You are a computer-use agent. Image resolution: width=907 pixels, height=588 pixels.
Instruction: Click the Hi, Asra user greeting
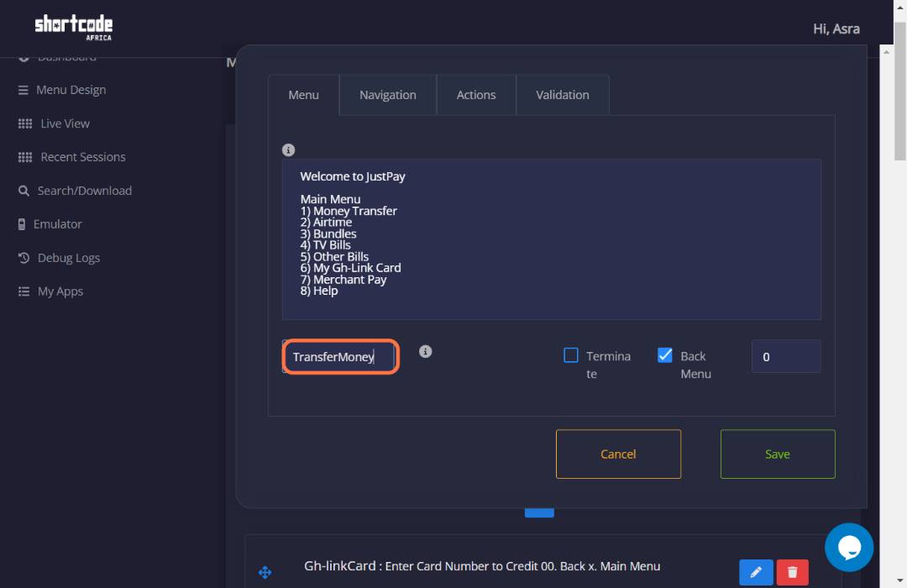(836, 29)
